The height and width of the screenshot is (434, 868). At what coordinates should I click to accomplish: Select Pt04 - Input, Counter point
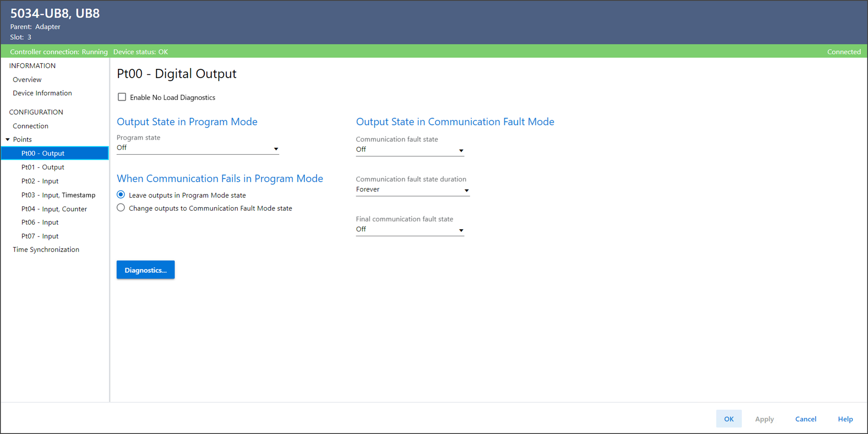click(x=54, y=209)
